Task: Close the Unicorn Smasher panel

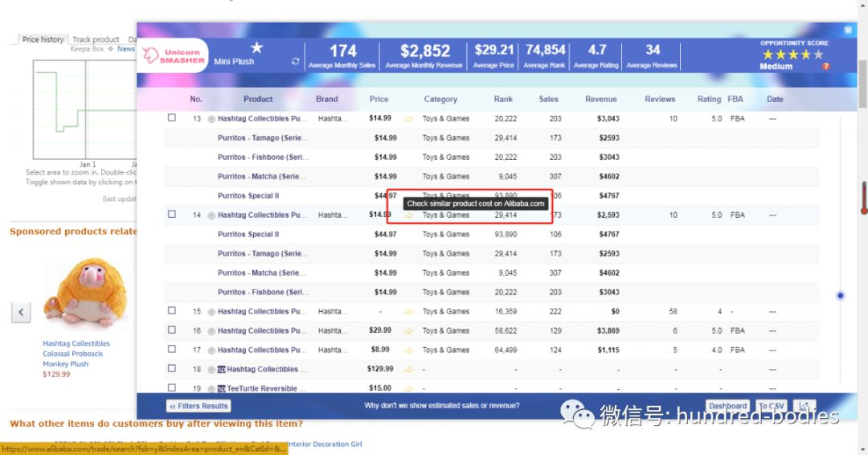Action: click(x=848, y=30)
